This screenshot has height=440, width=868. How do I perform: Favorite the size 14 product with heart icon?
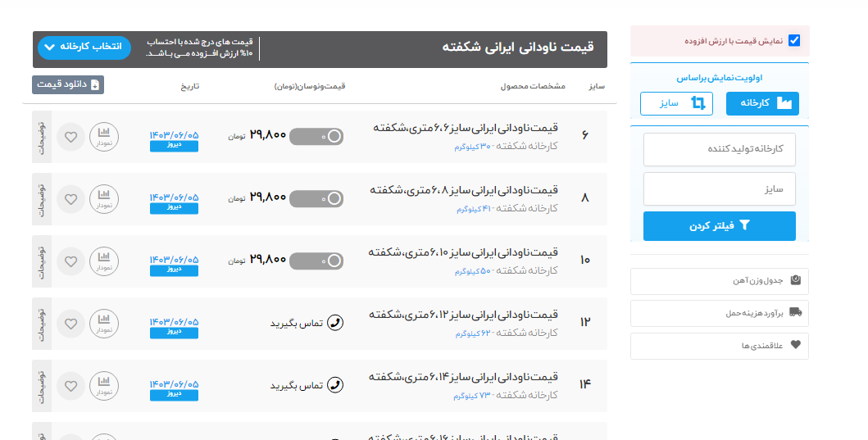point(70,385)
